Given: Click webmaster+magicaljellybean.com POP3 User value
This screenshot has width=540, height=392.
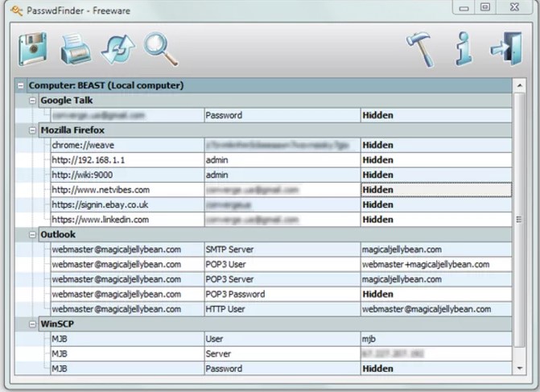Looking at the screenshot, I should [x=436, y=265].
